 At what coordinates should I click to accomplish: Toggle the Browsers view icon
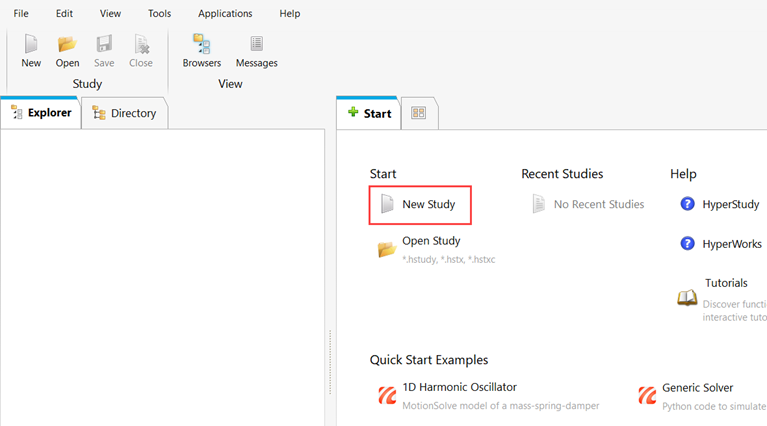pos(202,44)
